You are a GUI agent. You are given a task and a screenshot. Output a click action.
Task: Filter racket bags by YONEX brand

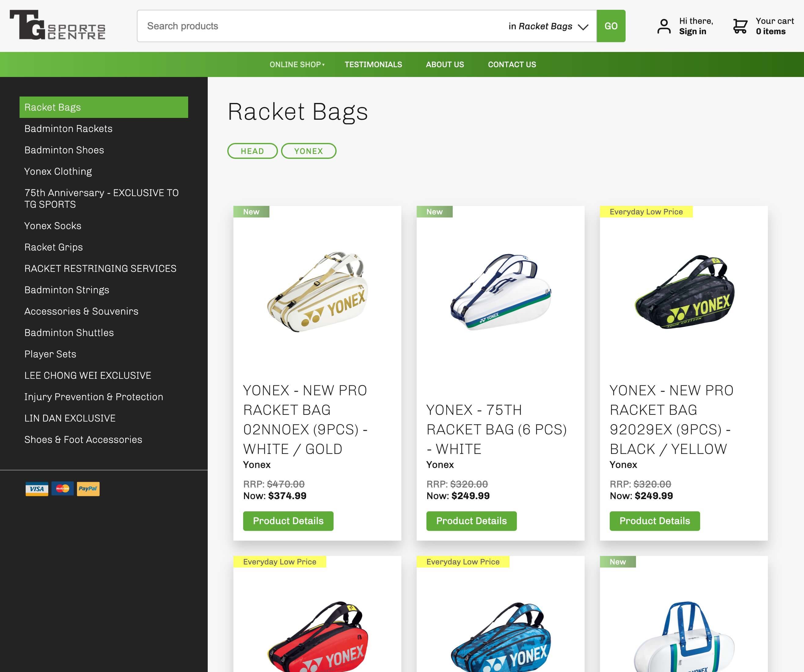pyautogui.click(x=309, y=151)
